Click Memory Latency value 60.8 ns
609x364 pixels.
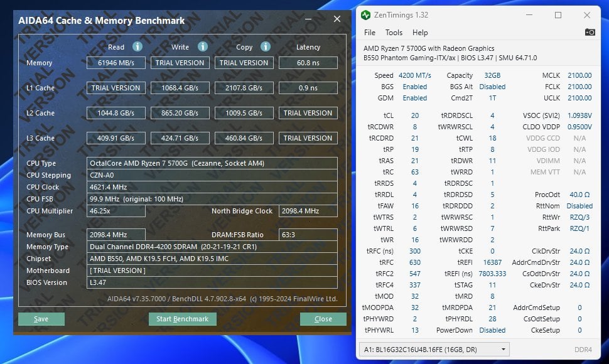tap(308, 63)
